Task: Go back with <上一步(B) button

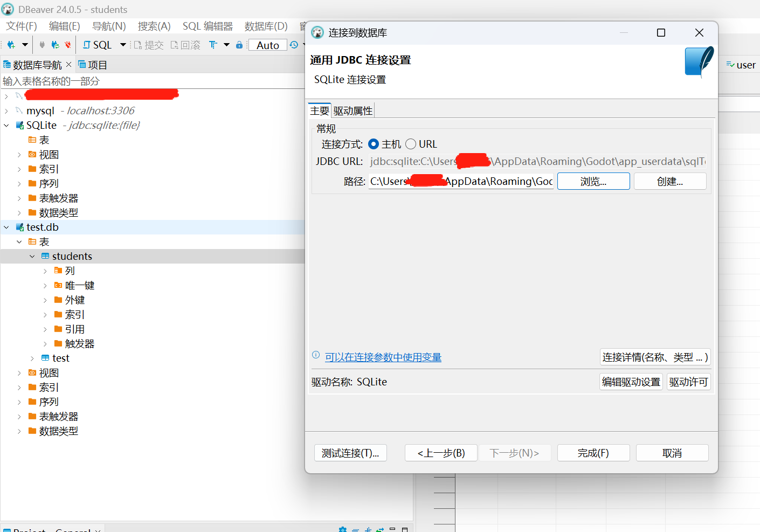Action: [441, 453]
